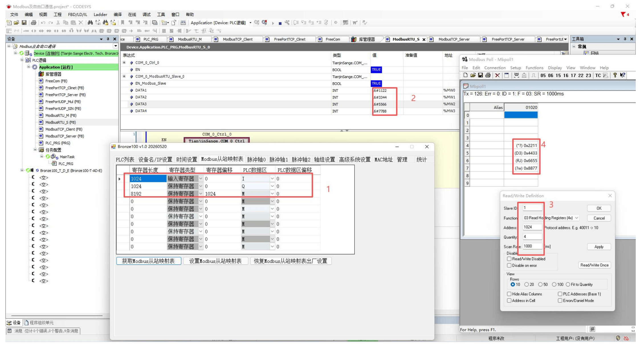Check the Disable on error checkbox
This screenshot has height=344, width=644.
[509, 265]
